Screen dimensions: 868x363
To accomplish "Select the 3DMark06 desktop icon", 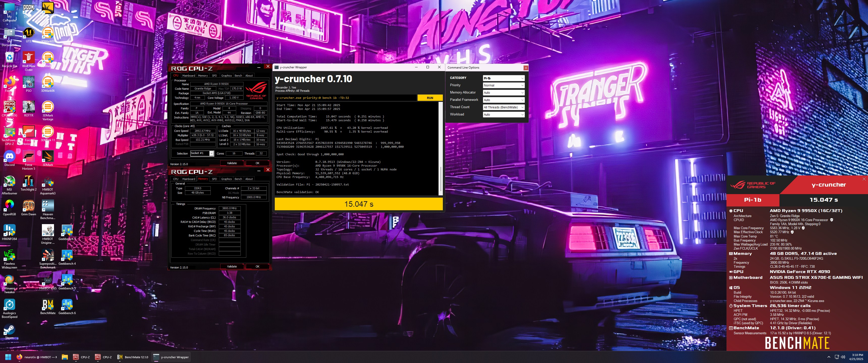I will tap(47, 84).
